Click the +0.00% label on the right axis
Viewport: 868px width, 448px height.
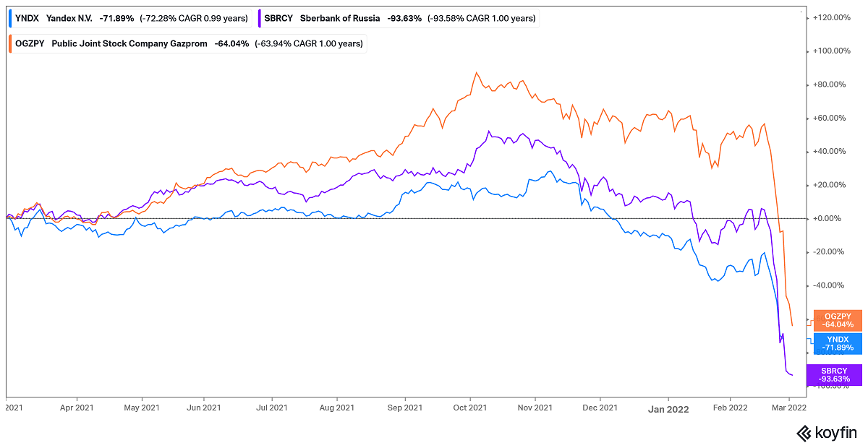click(x=827, y=217)
